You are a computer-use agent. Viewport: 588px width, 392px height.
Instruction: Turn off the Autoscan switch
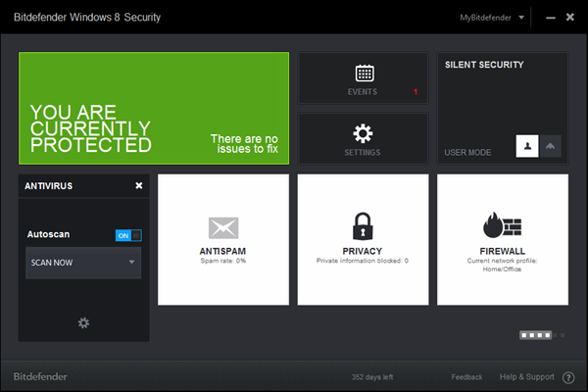[x=128, y=235]
